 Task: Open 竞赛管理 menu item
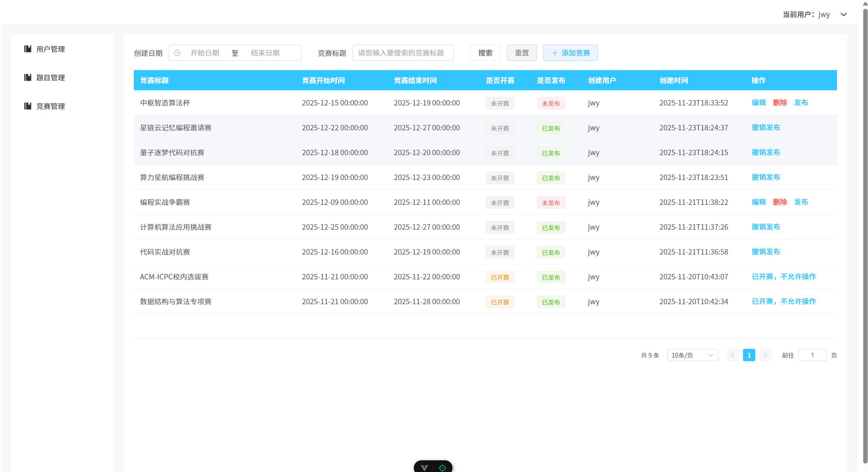coord(50,106)
